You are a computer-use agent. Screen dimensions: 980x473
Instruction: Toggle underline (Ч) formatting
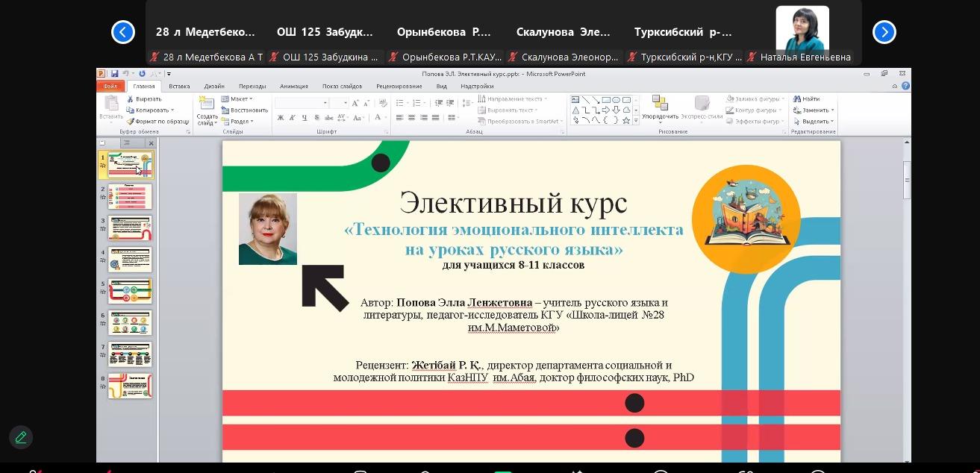(x=305, y=118)
